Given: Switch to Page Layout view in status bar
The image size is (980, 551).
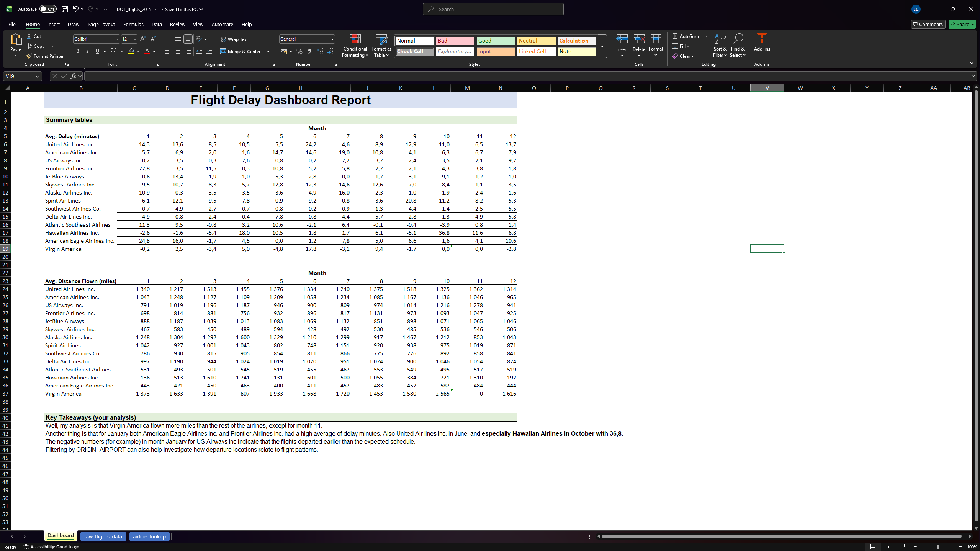Looking at the screenshot, I should (888, 547).
